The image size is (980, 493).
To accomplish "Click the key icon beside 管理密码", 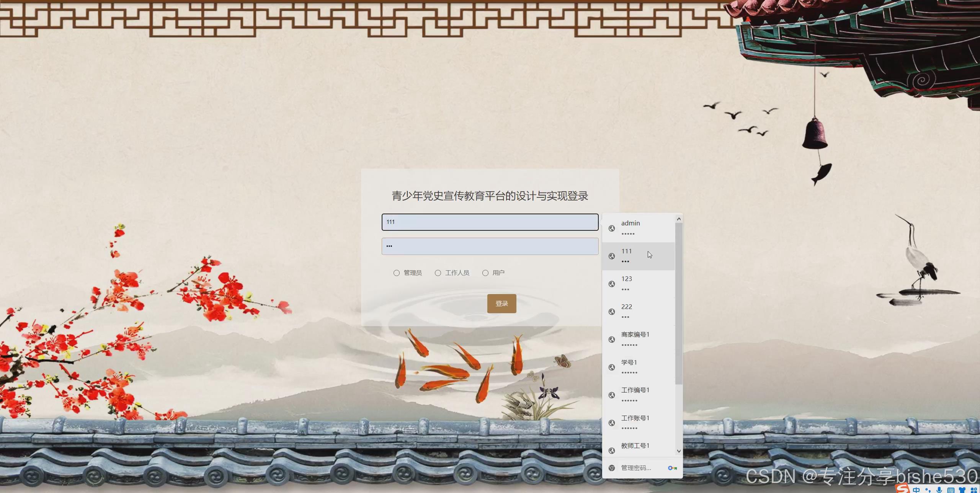I will [672, 468].
